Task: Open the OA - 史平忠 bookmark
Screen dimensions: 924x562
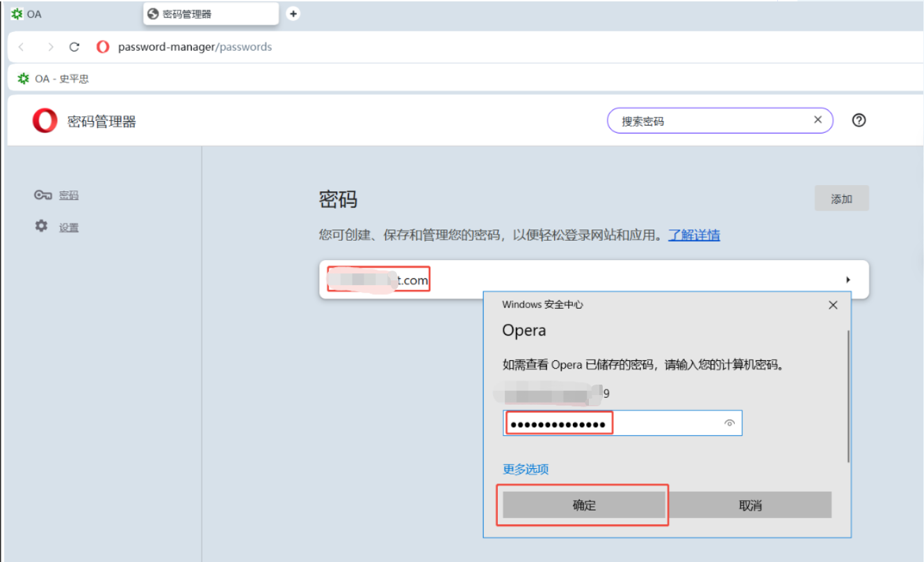Action: tap(54, 79)
